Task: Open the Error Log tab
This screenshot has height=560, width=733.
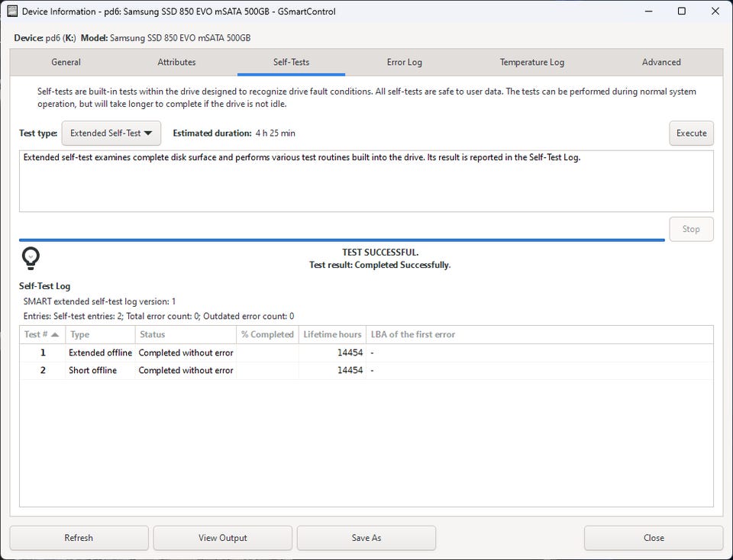Action: (x=405, y=62)
